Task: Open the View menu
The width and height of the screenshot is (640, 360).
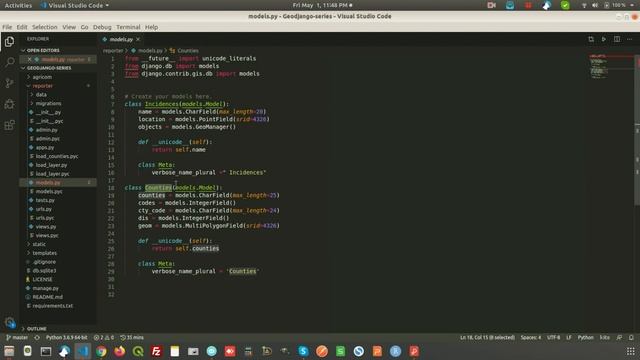Action: coord(69,27)
